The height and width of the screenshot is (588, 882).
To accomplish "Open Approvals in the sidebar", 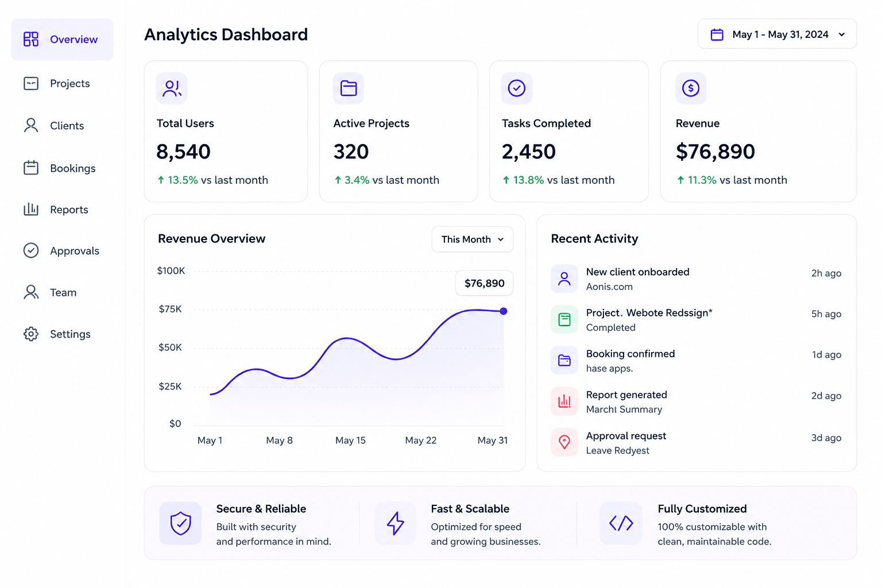I will tap(74, 251).
